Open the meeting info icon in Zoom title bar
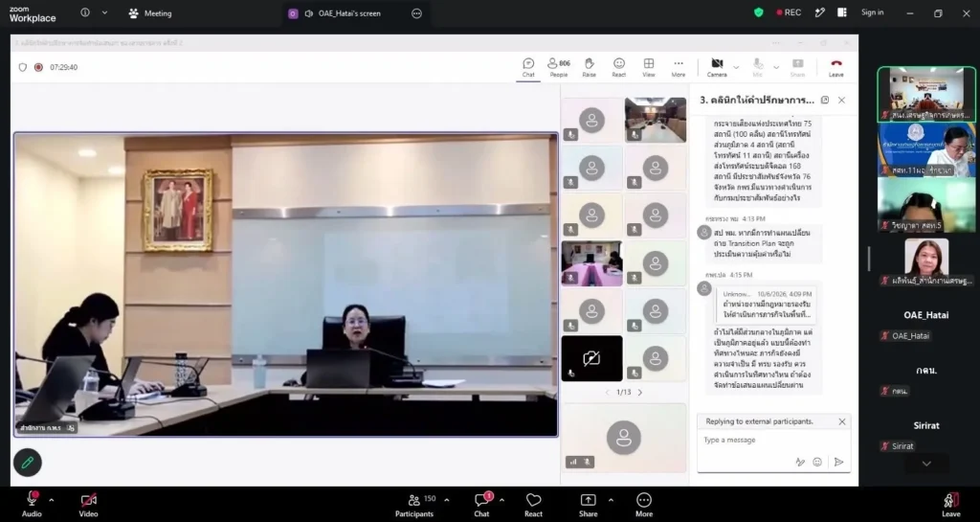 [85, 12]
